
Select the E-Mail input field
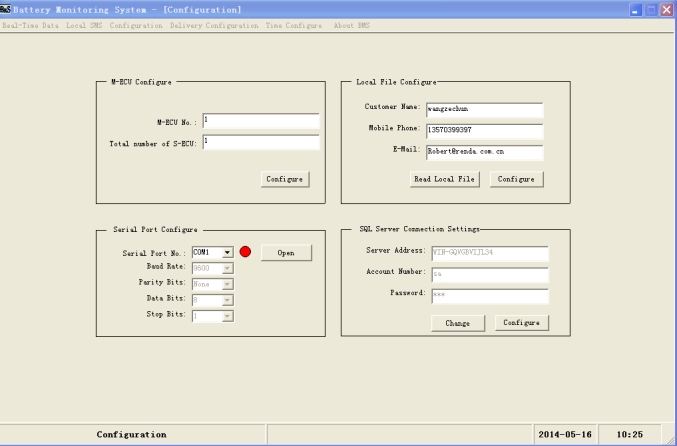(484, 153)
